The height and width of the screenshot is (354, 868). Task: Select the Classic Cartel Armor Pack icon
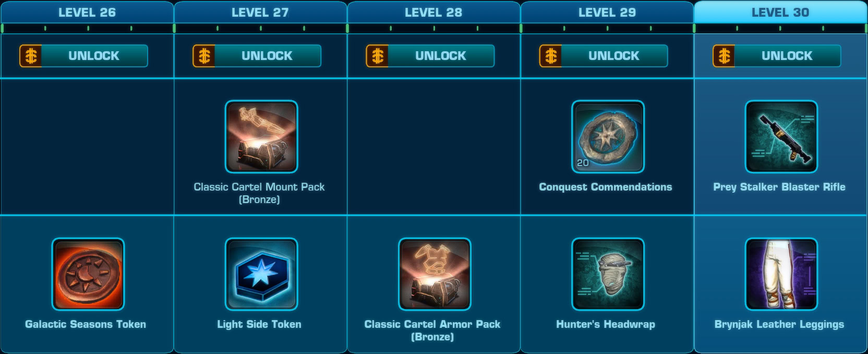435,274
